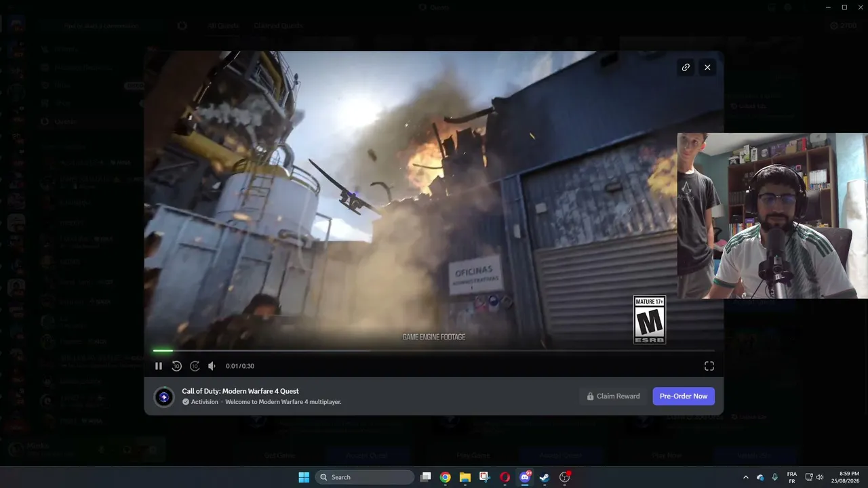Click the locked Claim Reward button
Screen dimensions: 868x488
tap(613, 396)
